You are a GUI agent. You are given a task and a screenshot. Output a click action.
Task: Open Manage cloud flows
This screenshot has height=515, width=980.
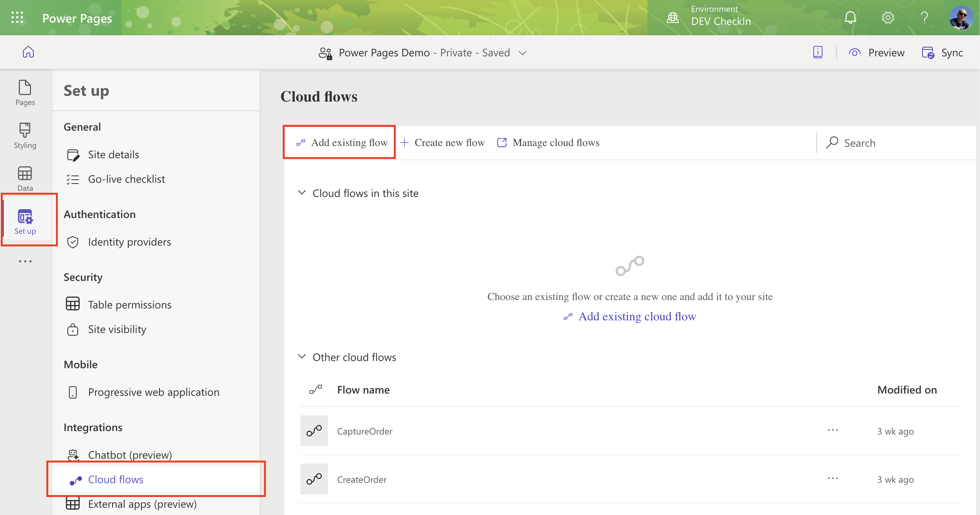pyautogui.click(x=556, y=142)
